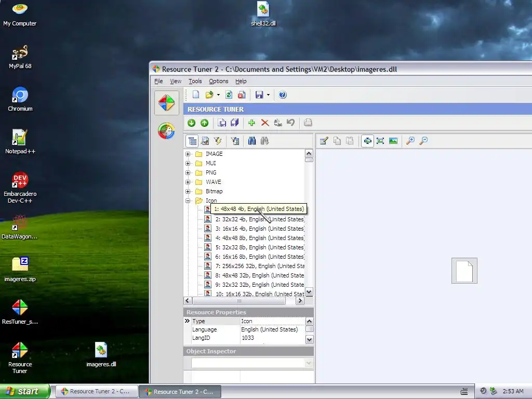Click the blue Help question mark icon
Image resolution: width=532 pixels, height=399 pixels.
coord(283,95)
